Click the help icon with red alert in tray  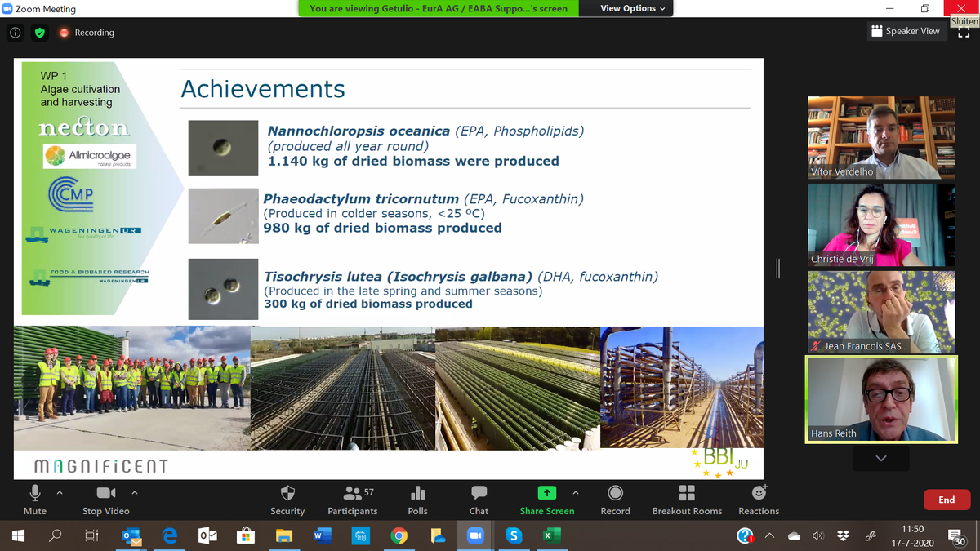[744, 535]
